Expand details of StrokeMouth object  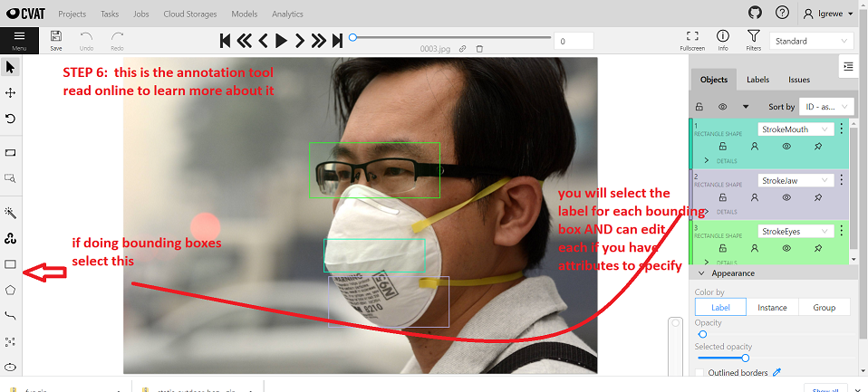[706, 160]
